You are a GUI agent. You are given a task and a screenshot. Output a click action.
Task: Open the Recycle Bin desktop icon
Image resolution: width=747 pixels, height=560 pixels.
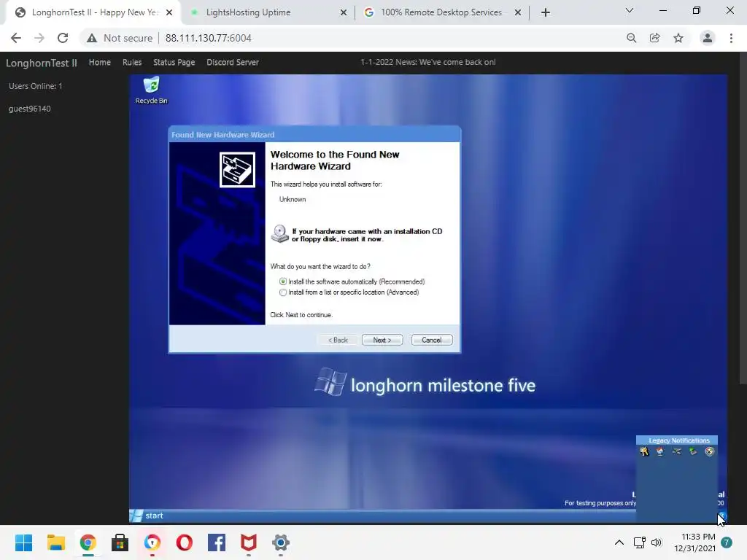pos(151,90)
